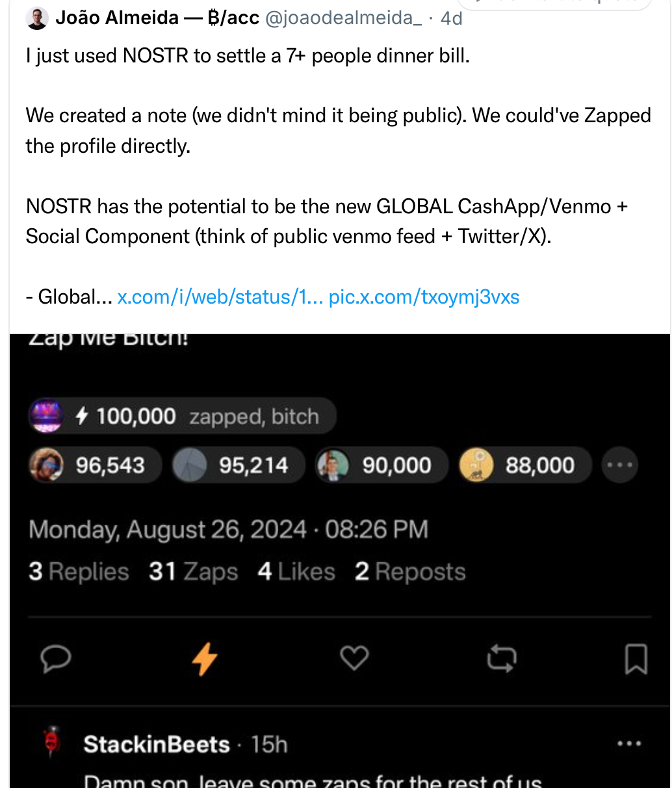
Task: Select the 90,000 zap amount pill
Action: pyautogui.click(x=381, y=465)
